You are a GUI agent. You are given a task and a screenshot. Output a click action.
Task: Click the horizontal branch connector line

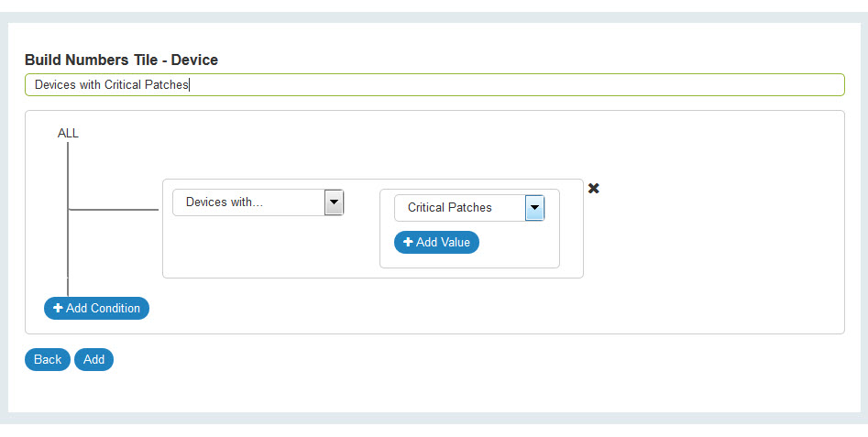115,210
